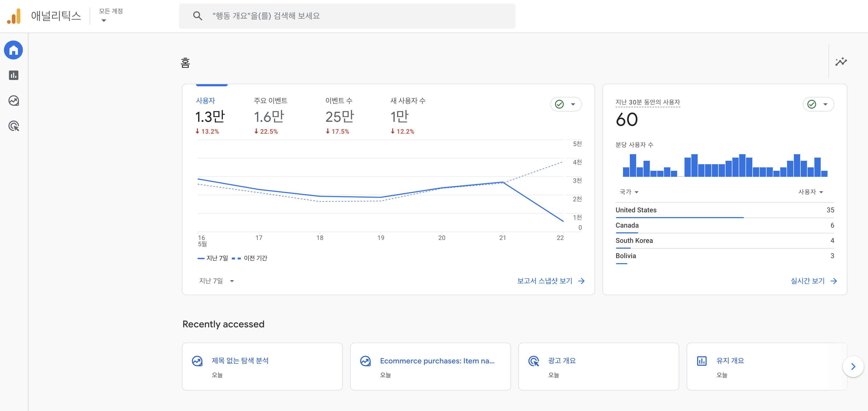Open the 국가 dimension dropdown
Screen dimensions: 868x411
click(x=629, y=192)
